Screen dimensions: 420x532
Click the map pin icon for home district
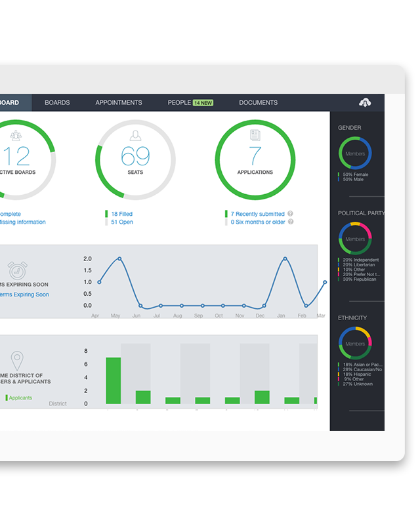tap(17, 360)
